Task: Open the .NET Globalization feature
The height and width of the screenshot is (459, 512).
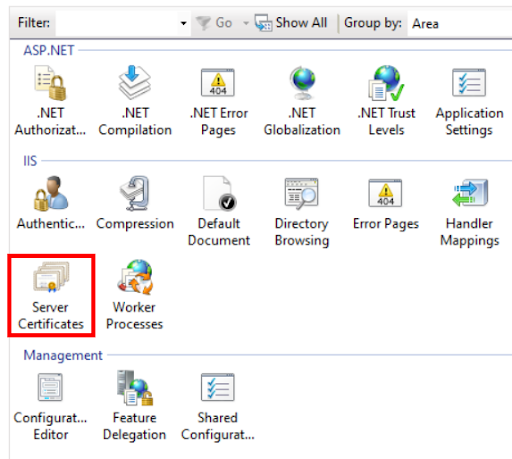Action: 302,101
